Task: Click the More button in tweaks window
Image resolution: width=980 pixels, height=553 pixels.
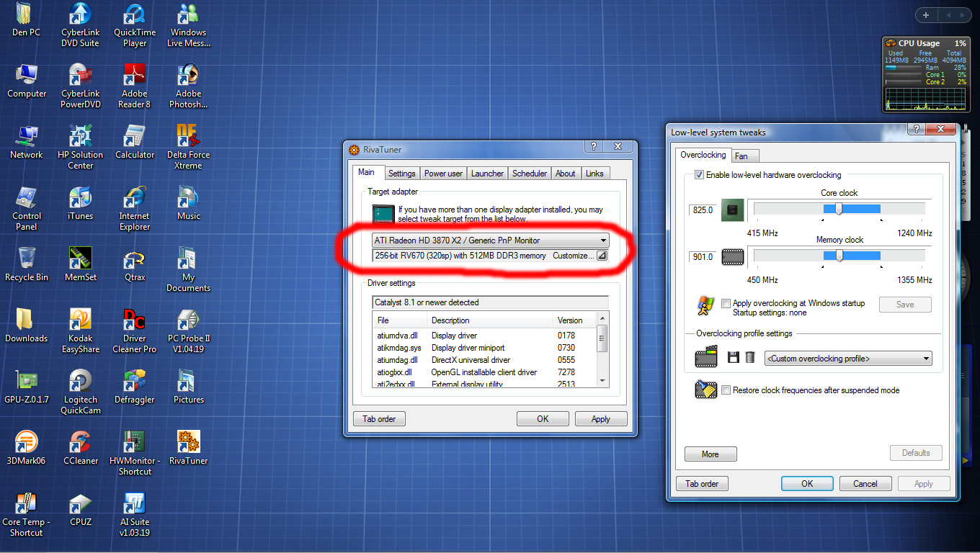Action: [710, 454]
